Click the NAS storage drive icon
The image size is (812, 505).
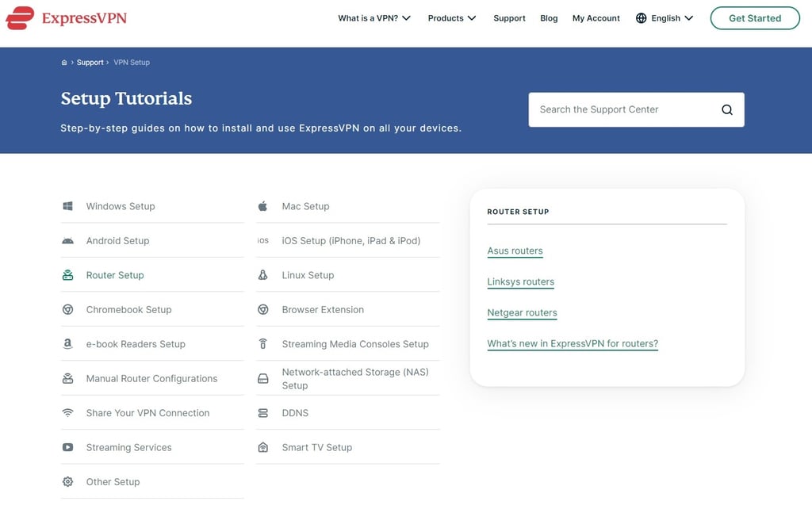click(x=263, y=379)
